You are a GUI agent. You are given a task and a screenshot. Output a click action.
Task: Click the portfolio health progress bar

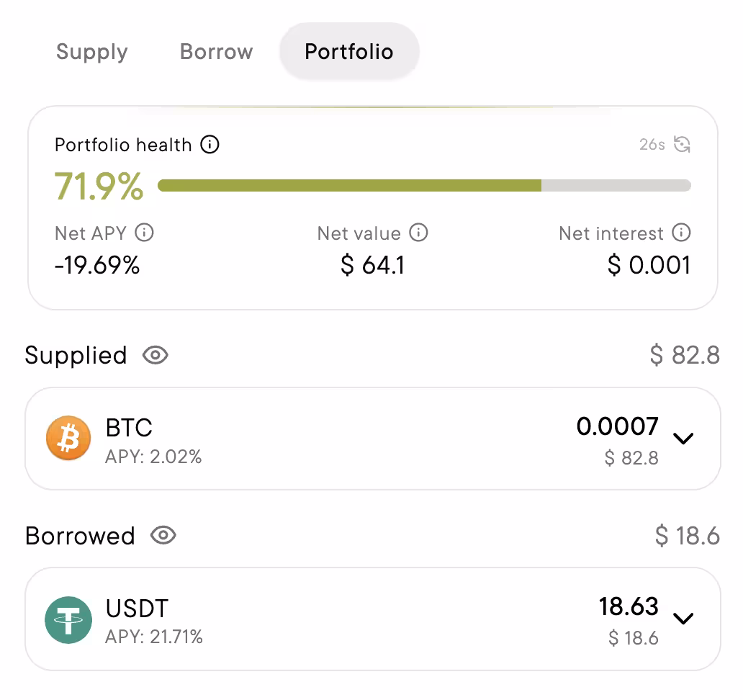click(x=424, y=186)
